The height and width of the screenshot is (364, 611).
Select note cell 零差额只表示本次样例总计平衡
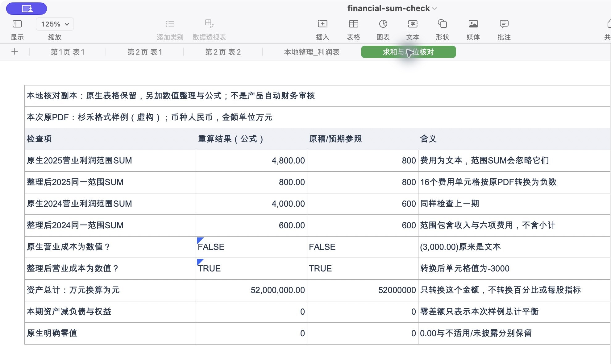(x=514, y=312)
